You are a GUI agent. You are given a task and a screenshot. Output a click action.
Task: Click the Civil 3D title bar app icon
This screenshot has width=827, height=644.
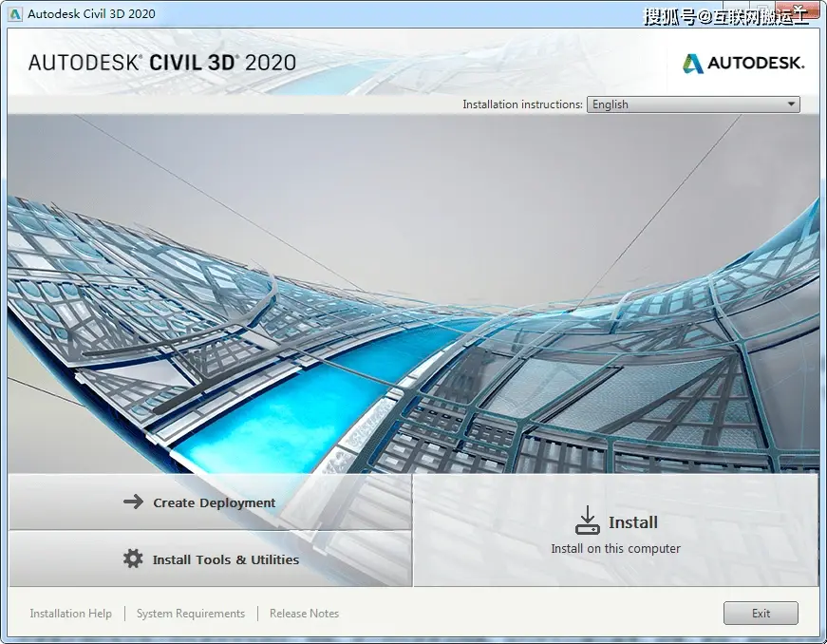[15, 13]
